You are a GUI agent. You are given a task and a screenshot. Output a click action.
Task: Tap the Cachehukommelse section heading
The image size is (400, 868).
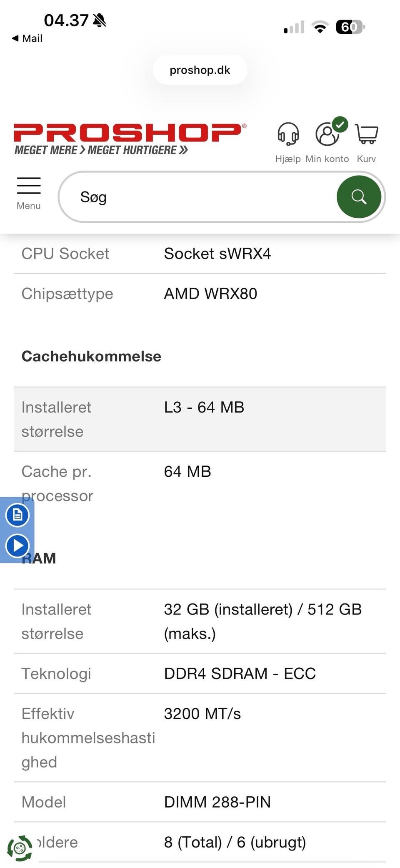point(91,356)
